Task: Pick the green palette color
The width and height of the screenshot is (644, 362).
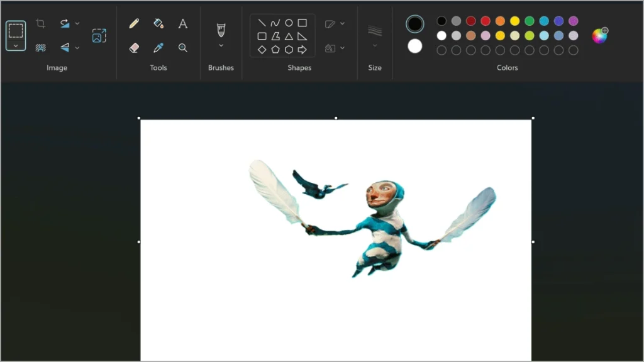Action: 530,21
